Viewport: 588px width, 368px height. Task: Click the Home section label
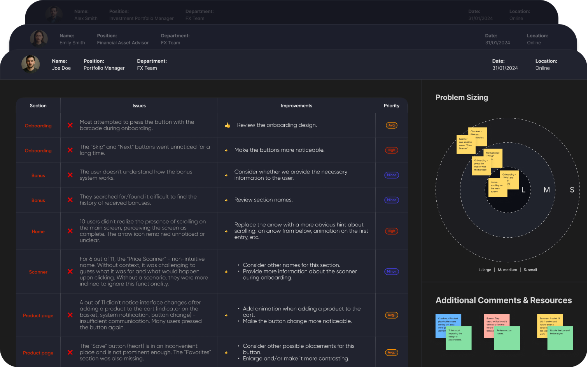click(38, 231)
